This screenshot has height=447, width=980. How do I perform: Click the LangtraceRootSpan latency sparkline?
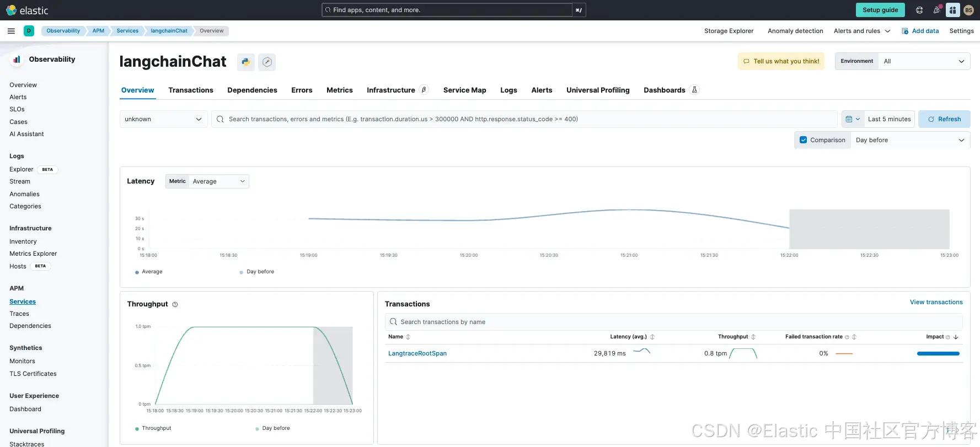[641, 351]
